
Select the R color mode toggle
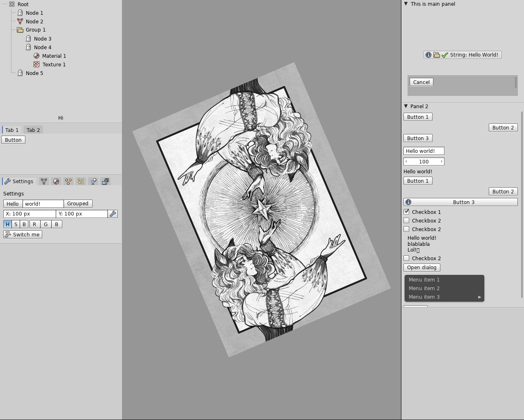(x=34, y=224)
